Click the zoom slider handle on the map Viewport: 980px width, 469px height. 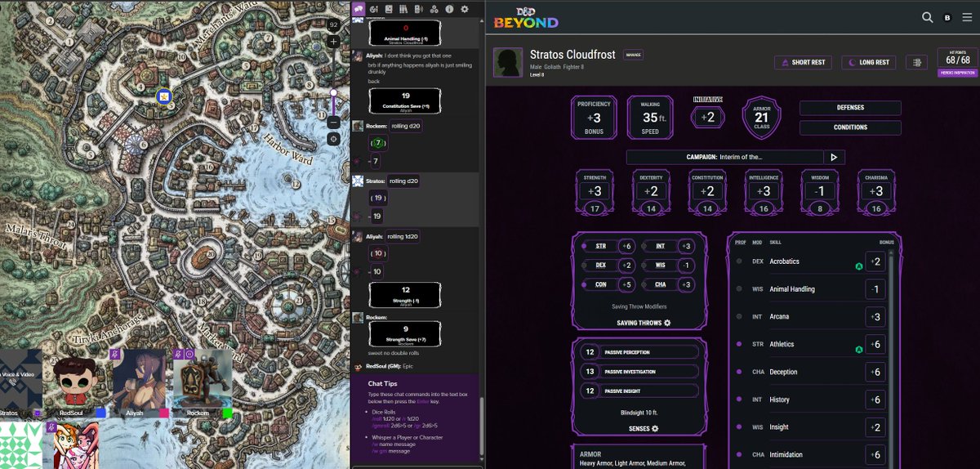pyautogui.click(x=333, y=93)
